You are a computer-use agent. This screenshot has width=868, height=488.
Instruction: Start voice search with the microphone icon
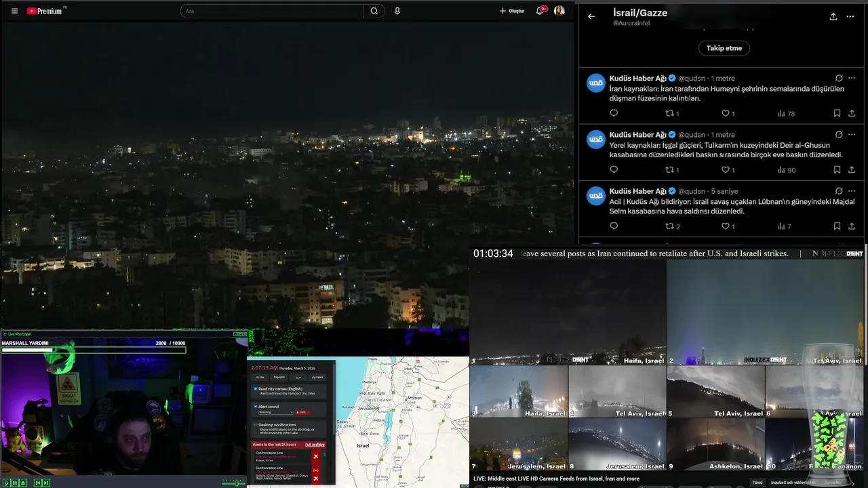pyautogui.click(x=397, y=11)
